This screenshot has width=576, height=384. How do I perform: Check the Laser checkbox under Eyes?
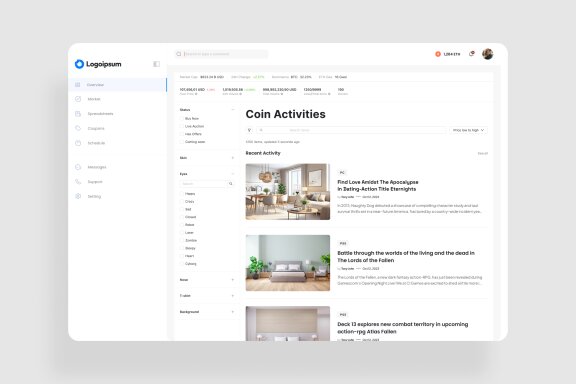181,233
